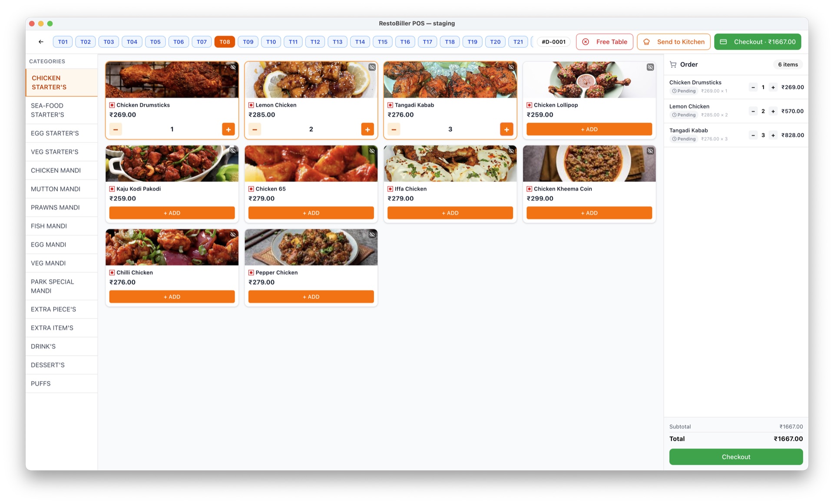Add Chicken 65 to order

(311, 213)
